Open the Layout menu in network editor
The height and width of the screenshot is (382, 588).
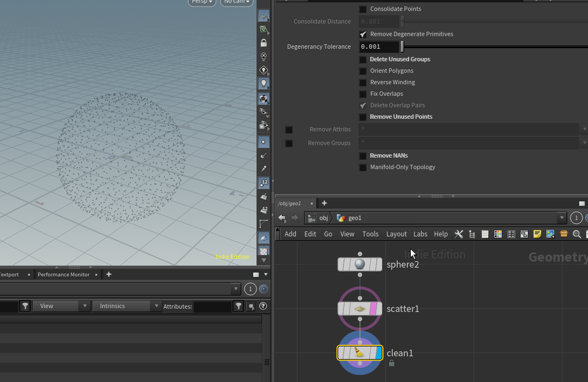point(396,234)
